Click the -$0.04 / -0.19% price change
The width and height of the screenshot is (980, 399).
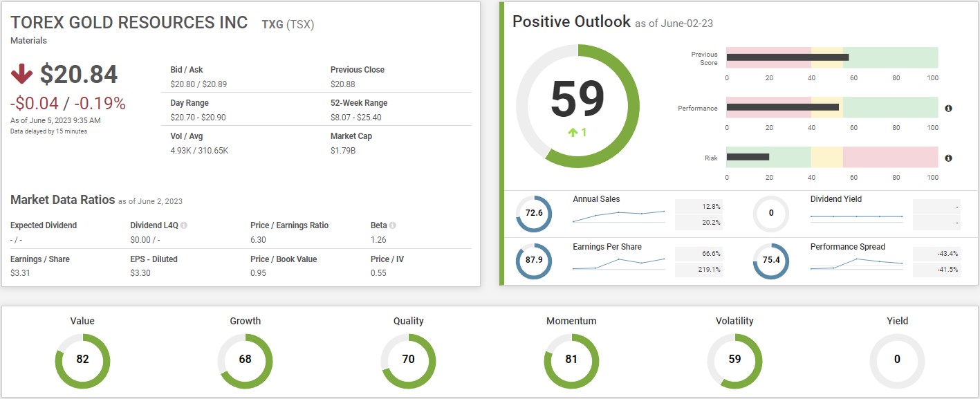(68, 104)
